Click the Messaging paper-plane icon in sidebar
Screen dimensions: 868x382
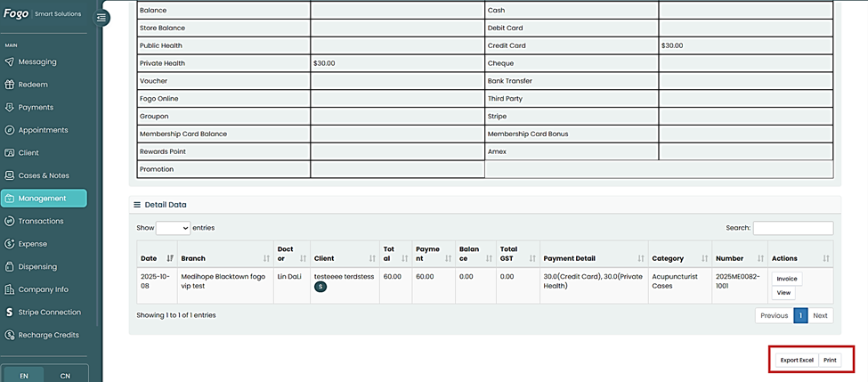tap(10, 62)
